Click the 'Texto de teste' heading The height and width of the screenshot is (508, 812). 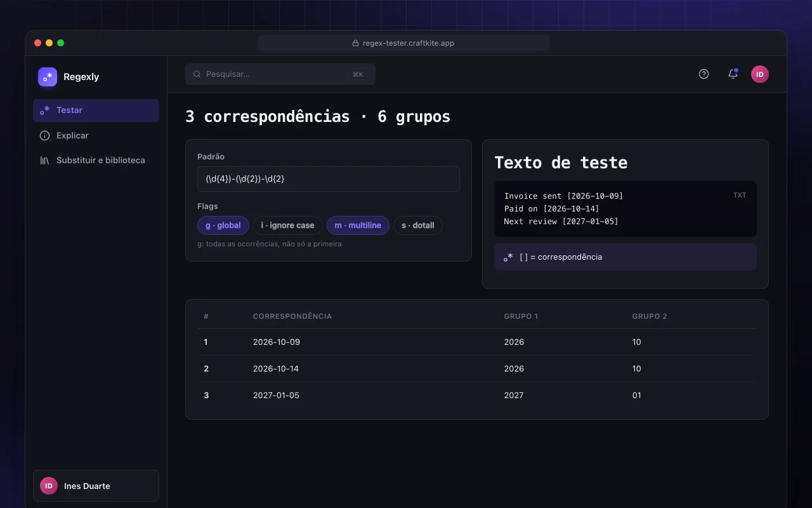(561, 163)
